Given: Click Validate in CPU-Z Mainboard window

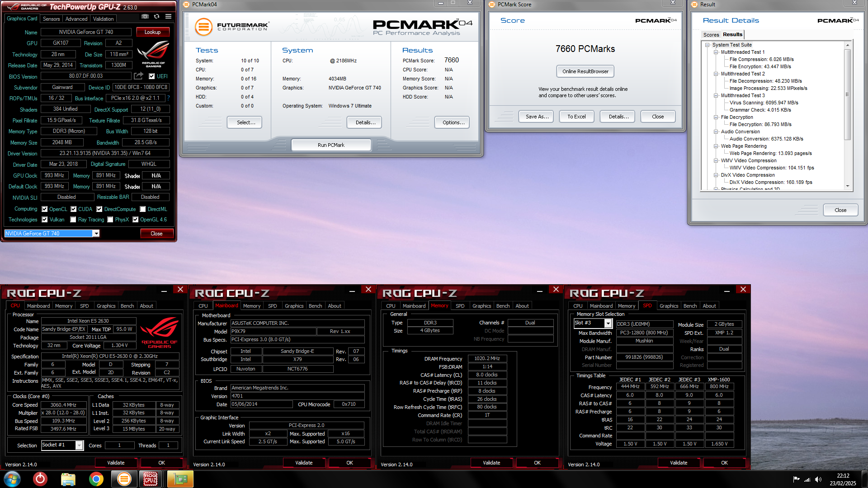Looking at the screenshot, I should [304, 463].
